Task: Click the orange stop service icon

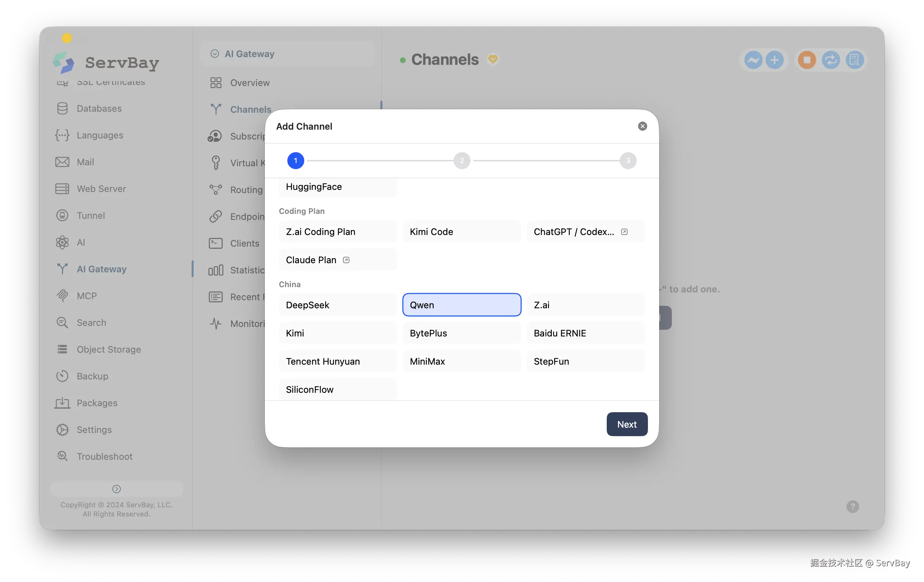Action: coord(807,60)
